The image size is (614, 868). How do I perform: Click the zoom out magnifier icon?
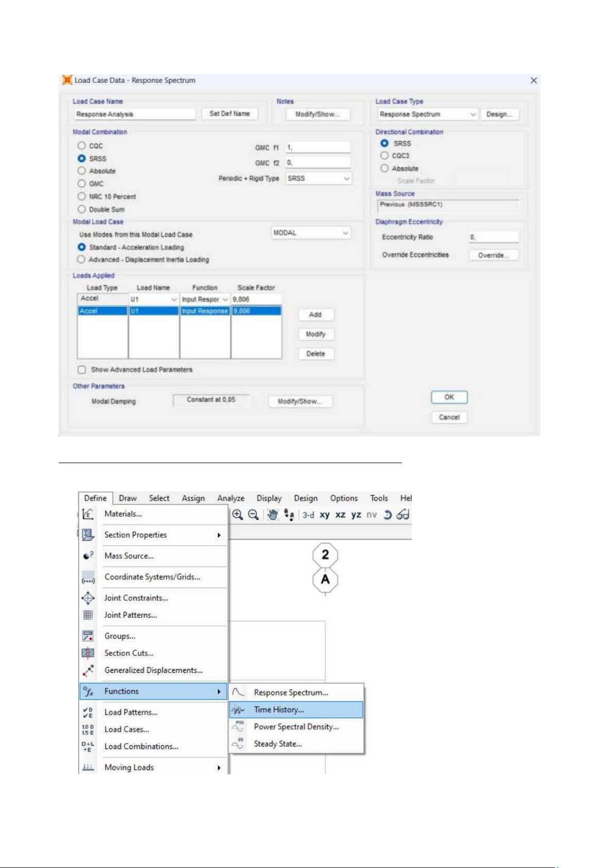point(253,515)
